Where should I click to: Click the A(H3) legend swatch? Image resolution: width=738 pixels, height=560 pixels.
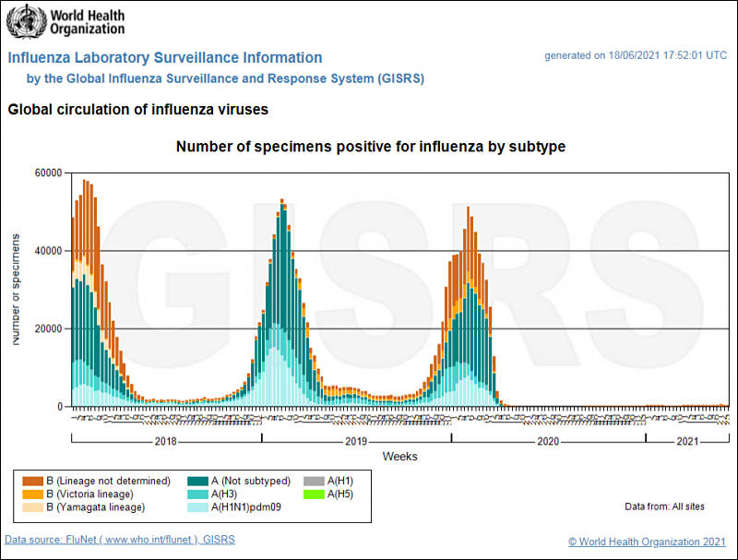(x=197, y=494)
